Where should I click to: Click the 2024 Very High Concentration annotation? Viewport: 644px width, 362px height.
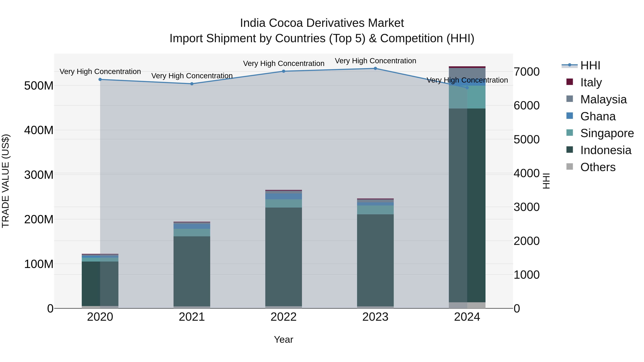click(x=467, y=80)
